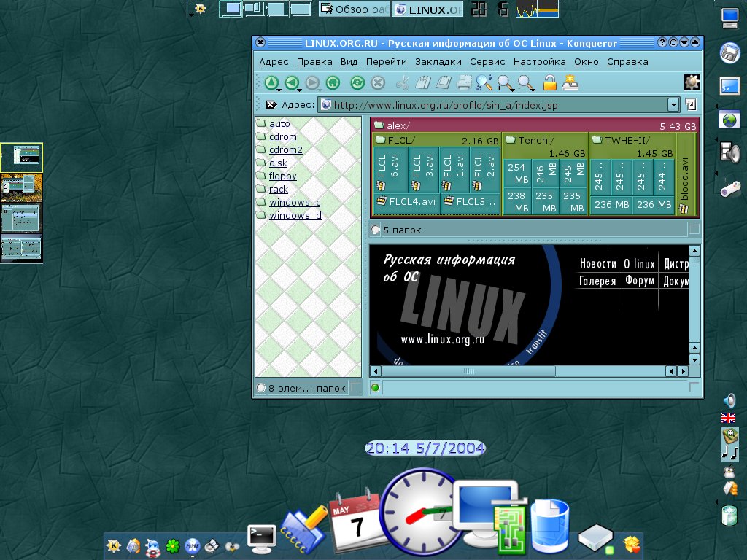Clear the address bar with the X icon
This screenshot has width=747, height=560.
271,105
